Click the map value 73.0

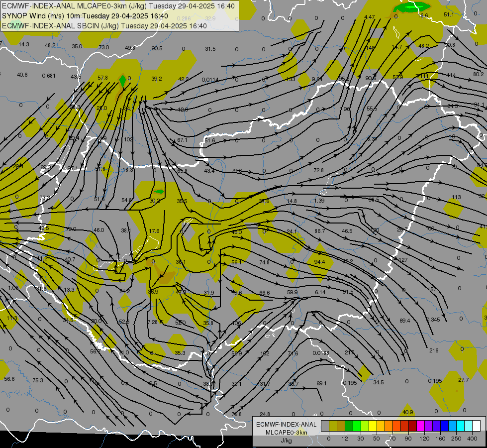[104, 47]
